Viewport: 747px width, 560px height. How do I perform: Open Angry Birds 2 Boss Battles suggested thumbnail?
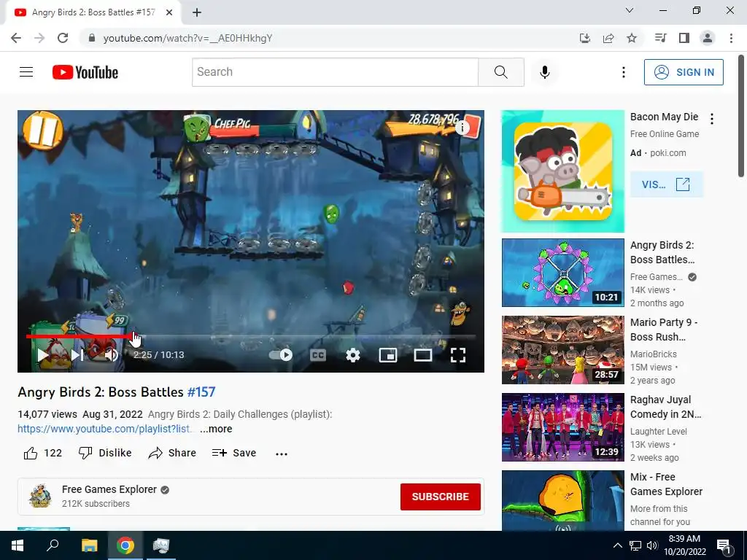562,273
